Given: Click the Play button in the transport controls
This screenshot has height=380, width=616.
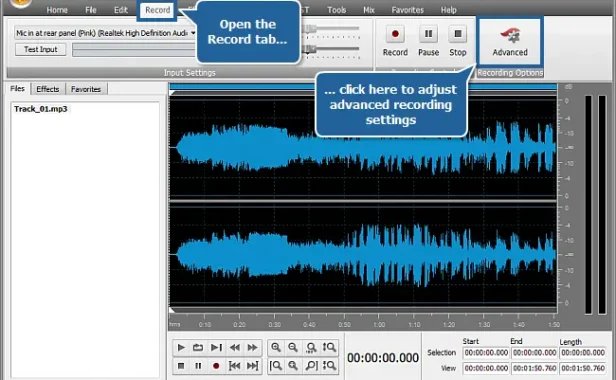Looking at the screenshot, I should coord(181,347).
